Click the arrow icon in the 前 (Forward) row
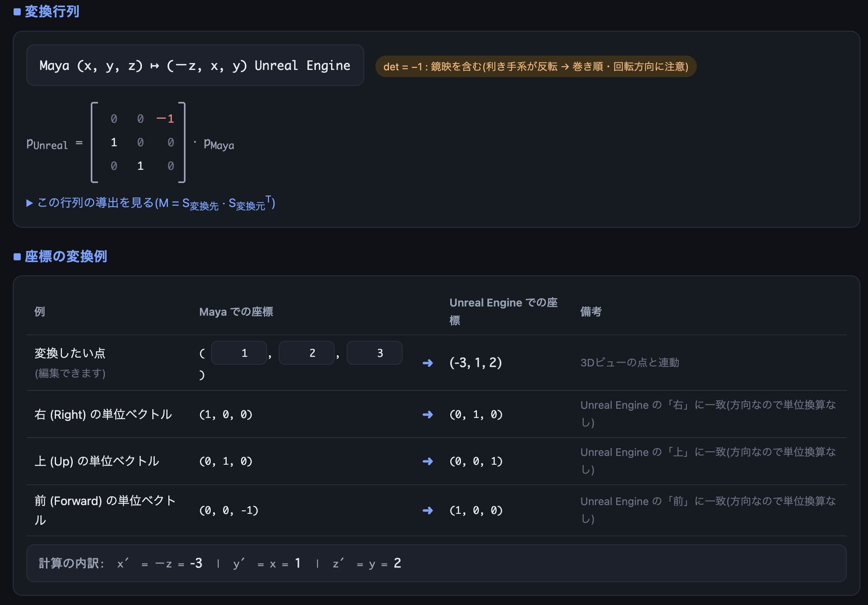The height and width of the screenshot is (605, 868). [428, 511]
